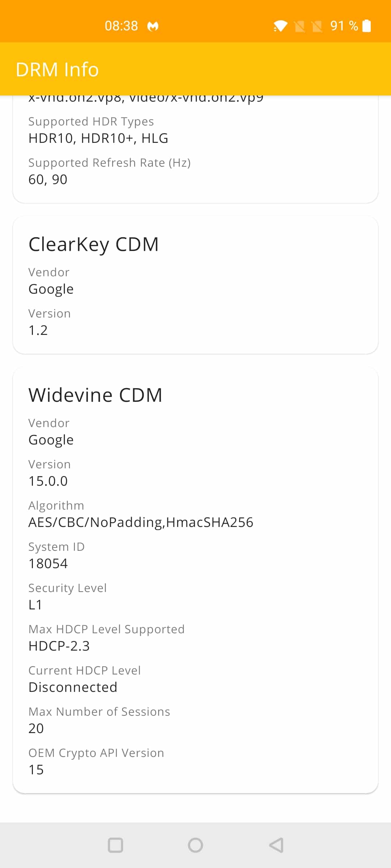Tap the Malwarebytes notification icon
This screenshot has height=868, width=391.
(x=153, y=26)
